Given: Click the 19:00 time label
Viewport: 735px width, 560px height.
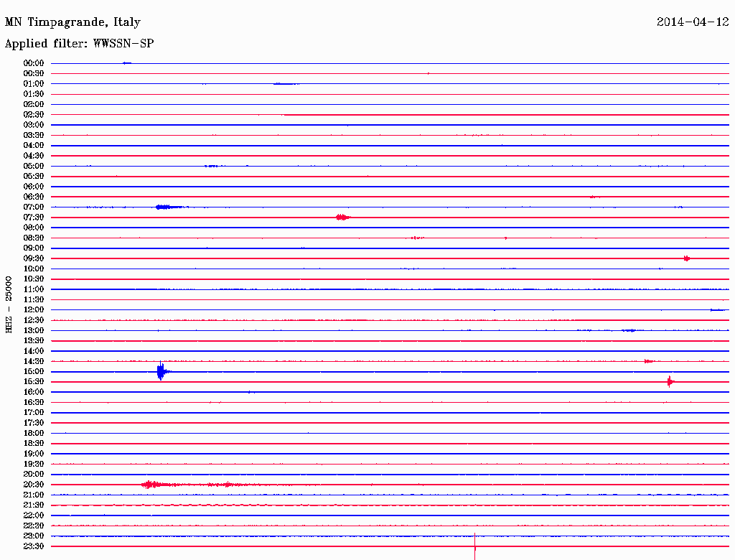Looking at the screenshot, I should [x=34, y=454].
